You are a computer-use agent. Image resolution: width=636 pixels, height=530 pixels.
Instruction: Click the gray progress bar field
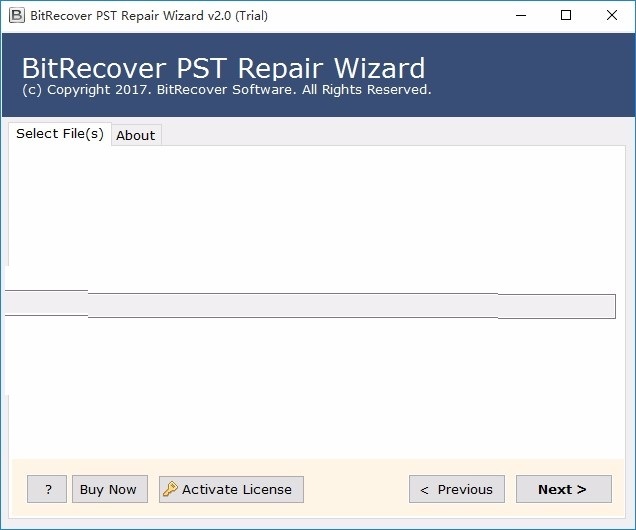310,305
